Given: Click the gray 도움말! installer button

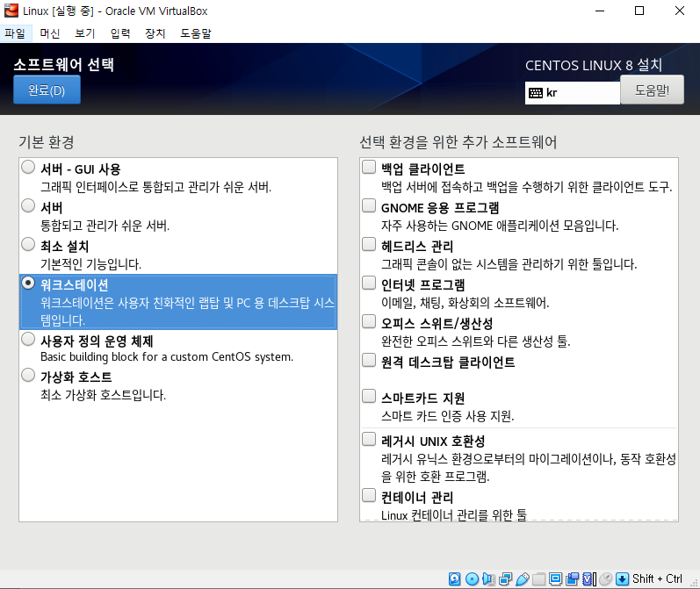Looking at the screenshot, I should pos(652,90).
